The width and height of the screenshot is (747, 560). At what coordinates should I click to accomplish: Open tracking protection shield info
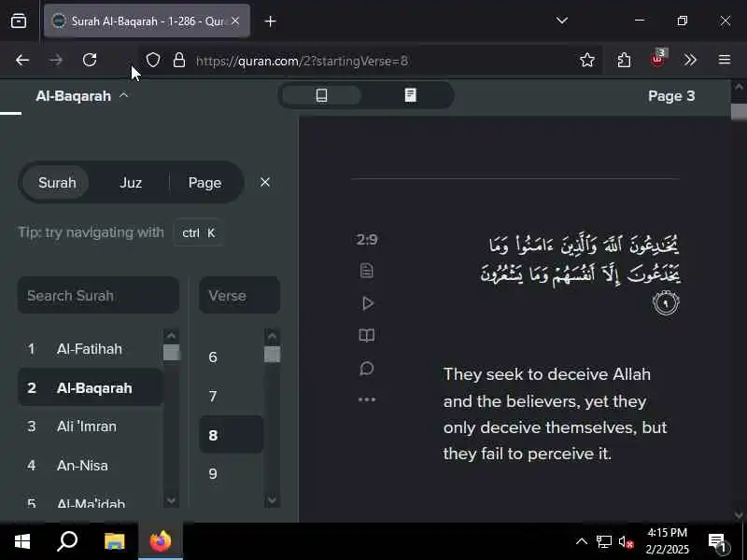pyautogui.click(x=153, y=61)
